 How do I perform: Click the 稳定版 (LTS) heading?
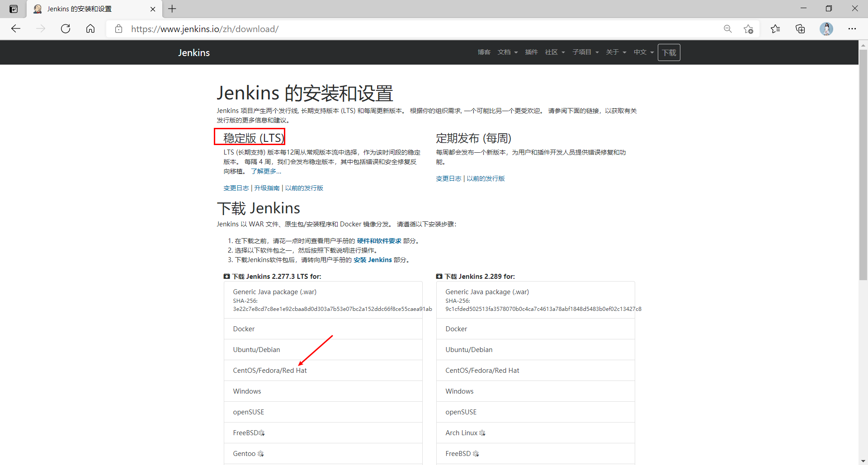coord(254,138)
